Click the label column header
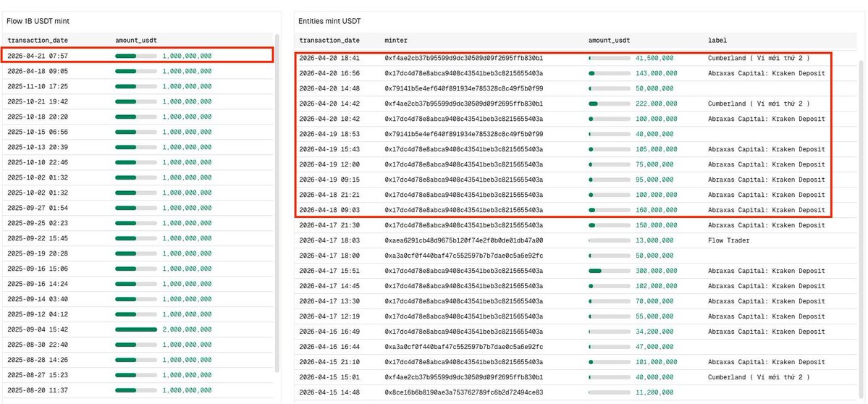 (717, 41)
